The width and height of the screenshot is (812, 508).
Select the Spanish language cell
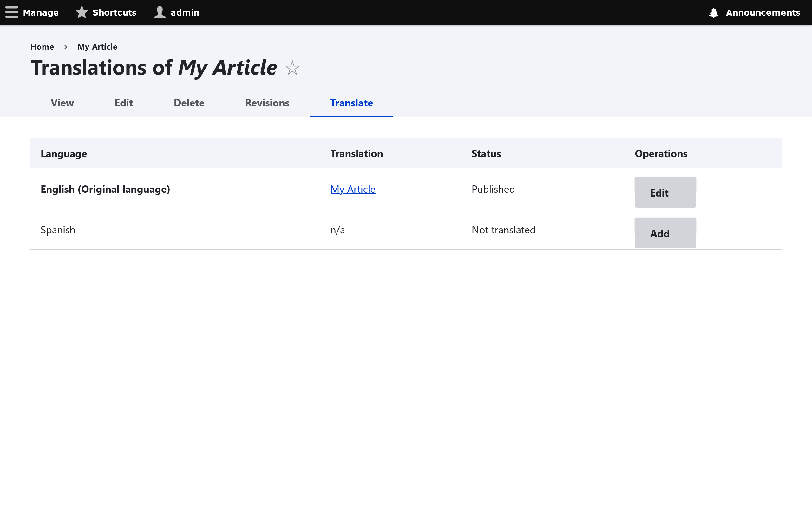58,230
